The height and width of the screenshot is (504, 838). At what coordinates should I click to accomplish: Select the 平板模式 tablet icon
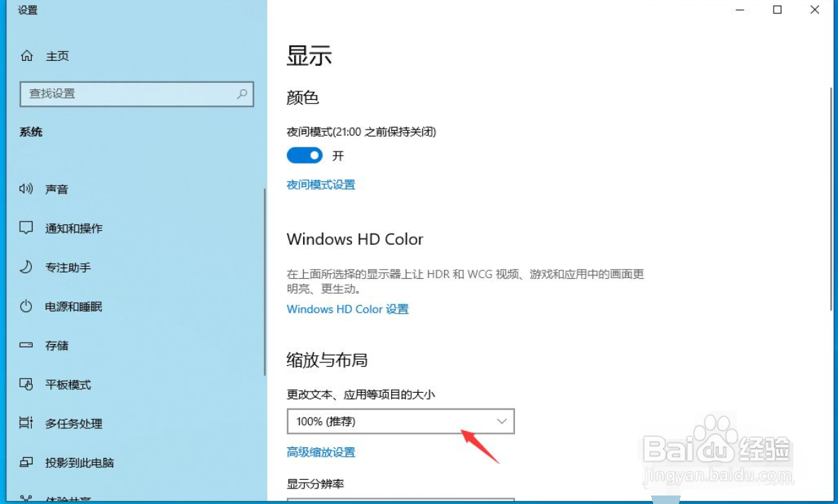tap(26, 384)
